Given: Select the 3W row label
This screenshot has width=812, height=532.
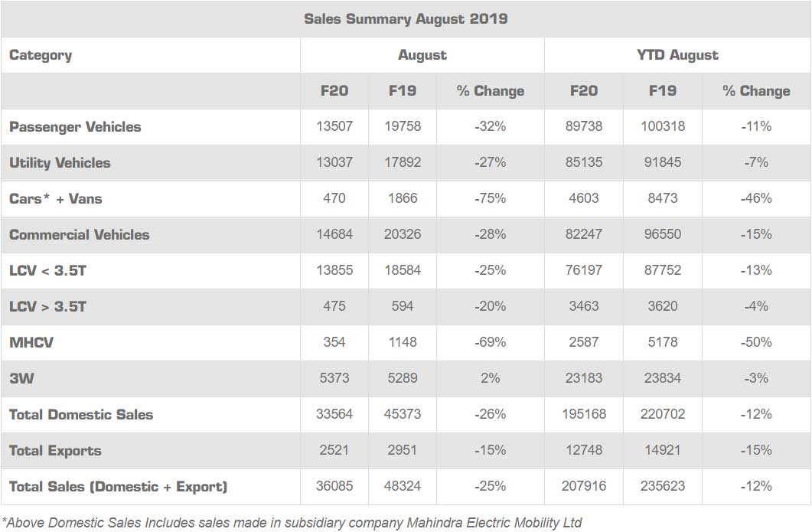Looking at the screenshot, I should 20,378.
